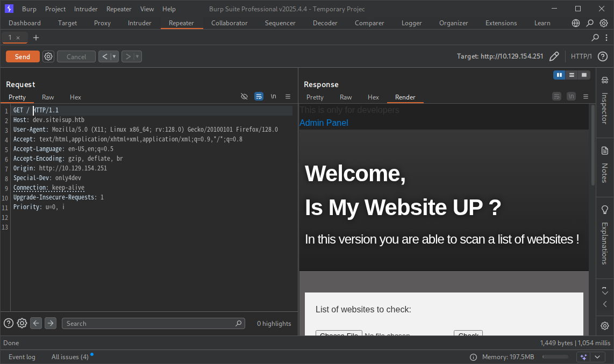614x364 pixels.
Task: Toggle line wrap in request editor
Action: click(259, 97)
